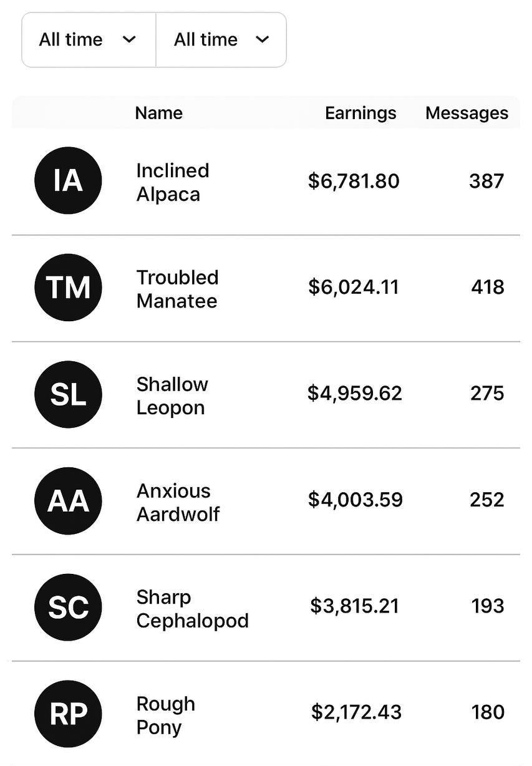532x766 pixels.
Task: Select the Anxious Aardwolf name
Action: point(178,502)
